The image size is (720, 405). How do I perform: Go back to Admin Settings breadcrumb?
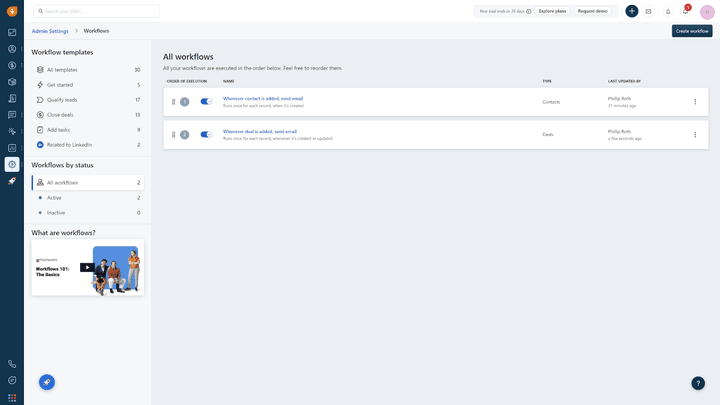pyautogui.click(x=50, y=31)
